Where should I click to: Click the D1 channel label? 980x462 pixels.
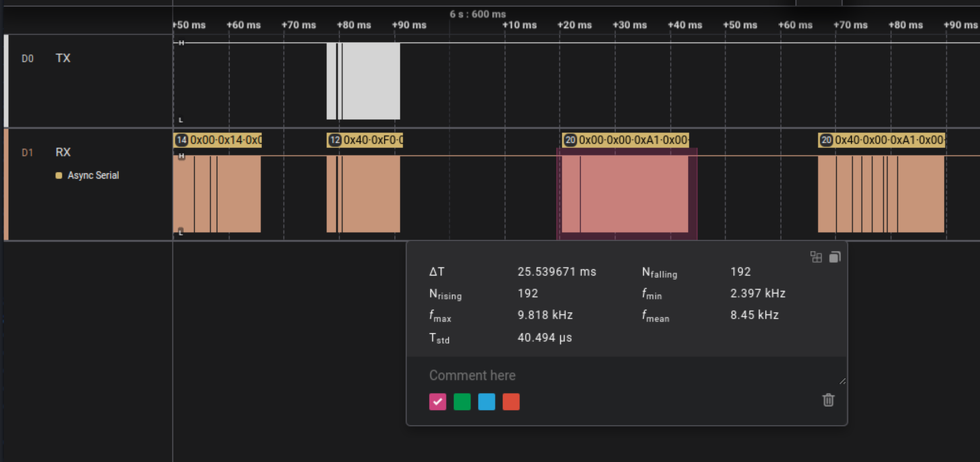(28, 152)
